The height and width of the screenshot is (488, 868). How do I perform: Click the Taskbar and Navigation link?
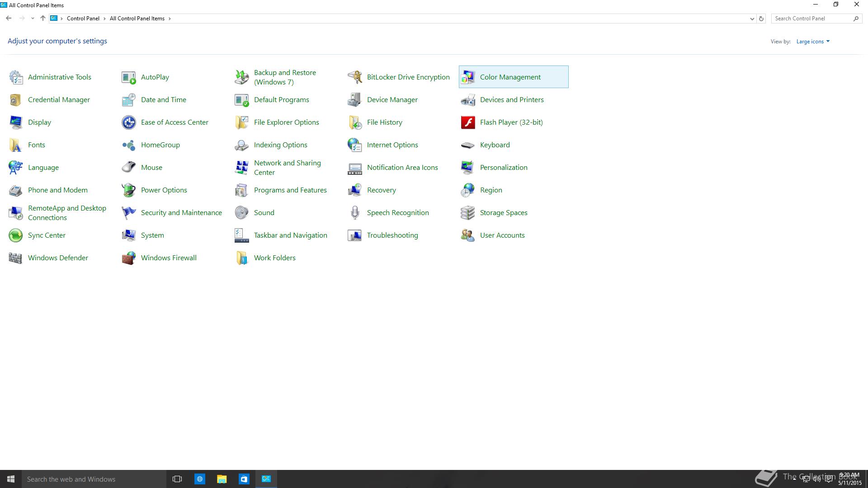pos(290,235)
